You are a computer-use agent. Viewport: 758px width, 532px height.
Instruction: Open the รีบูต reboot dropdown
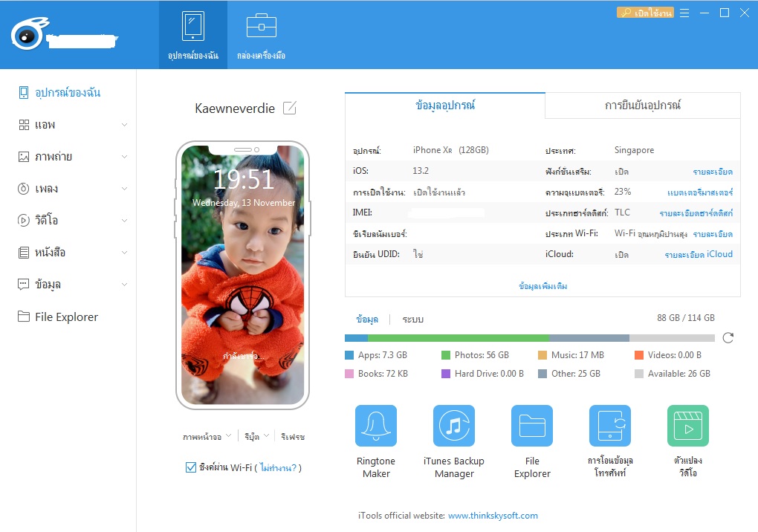256,436
